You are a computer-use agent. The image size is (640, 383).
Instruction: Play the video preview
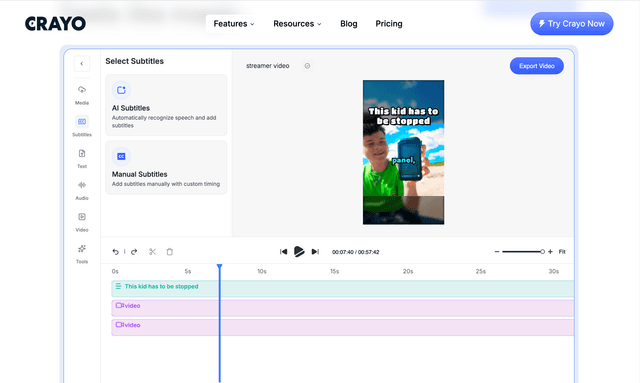coord(299,252)
